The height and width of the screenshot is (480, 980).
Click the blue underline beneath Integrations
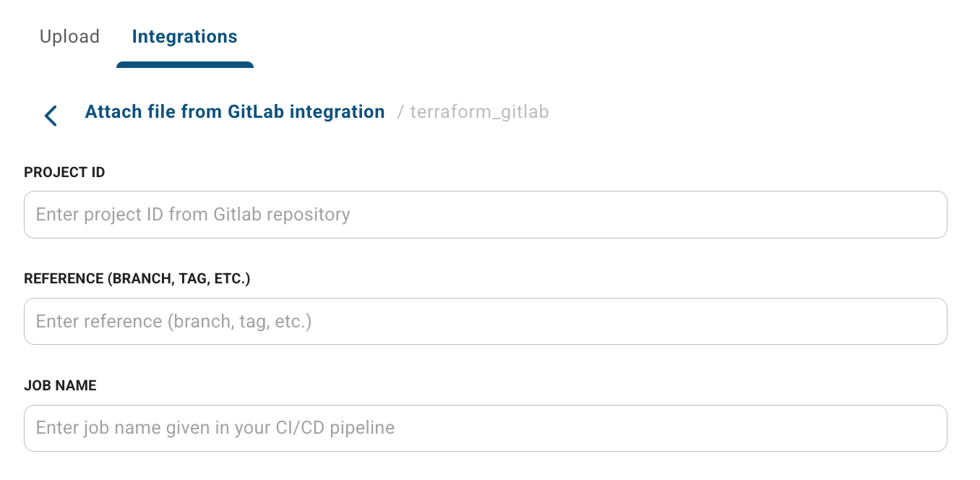(x=185, y=65)
